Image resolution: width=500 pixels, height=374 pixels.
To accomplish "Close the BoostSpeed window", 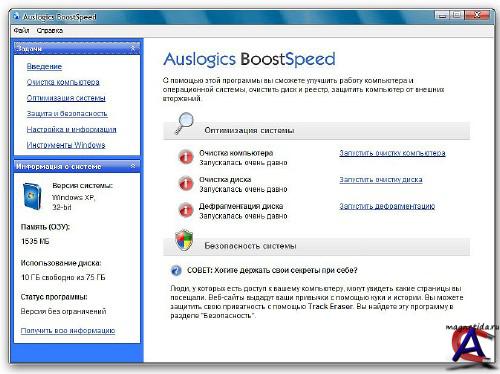I will coord(477,15).
